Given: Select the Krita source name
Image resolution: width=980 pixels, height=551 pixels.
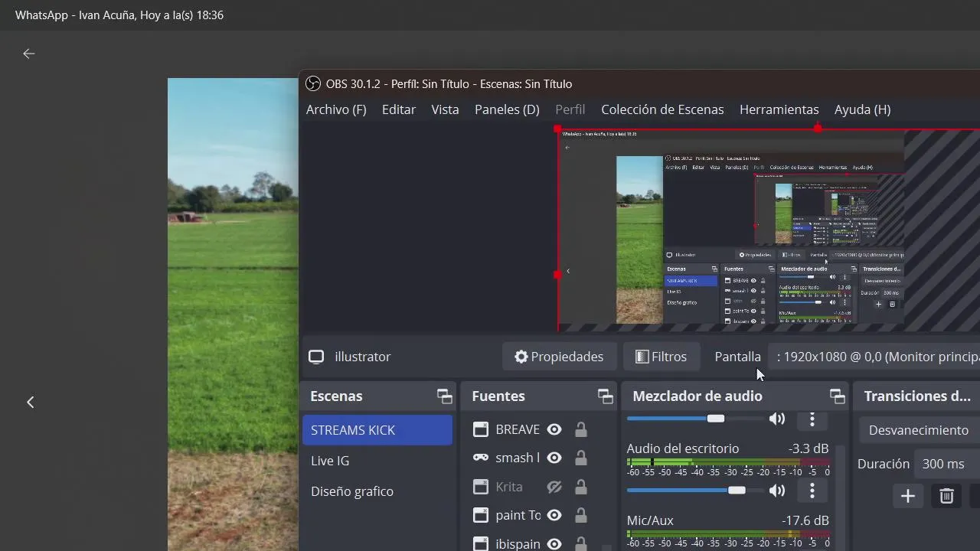Looking at the screenshot, I should pyautogui.click(x=509, y=487).
